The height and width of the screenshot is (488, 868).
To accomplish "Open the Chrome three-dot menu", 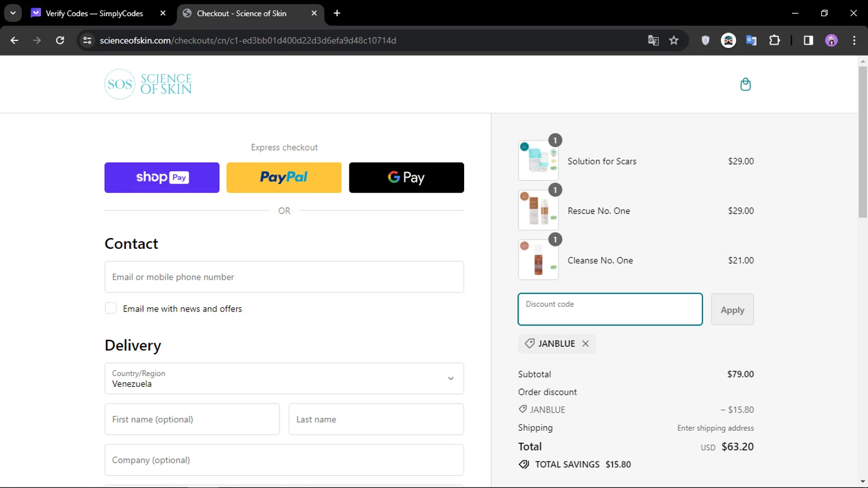I will click(854, 41).
